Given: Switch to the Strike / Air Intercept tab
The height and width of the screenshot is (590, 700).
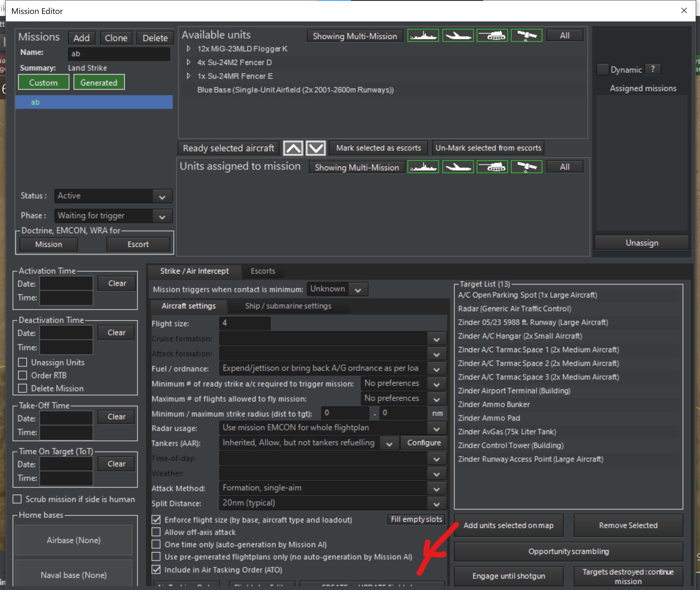Looking at the screenshot, I should pyautogui.click(x=194, y=271).
